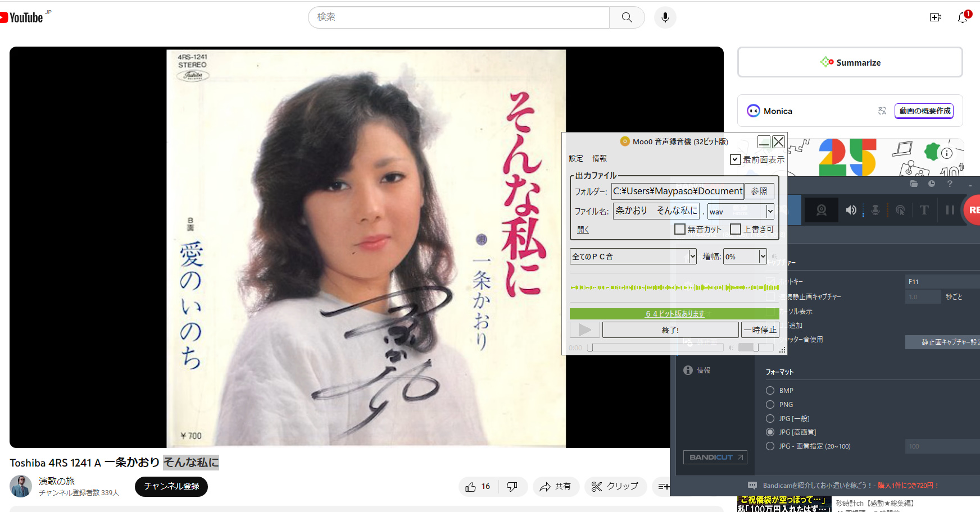
Task: Toggle Bandicam webcam overlay icon
Action: pyautogui.click(x=822, y=210)
